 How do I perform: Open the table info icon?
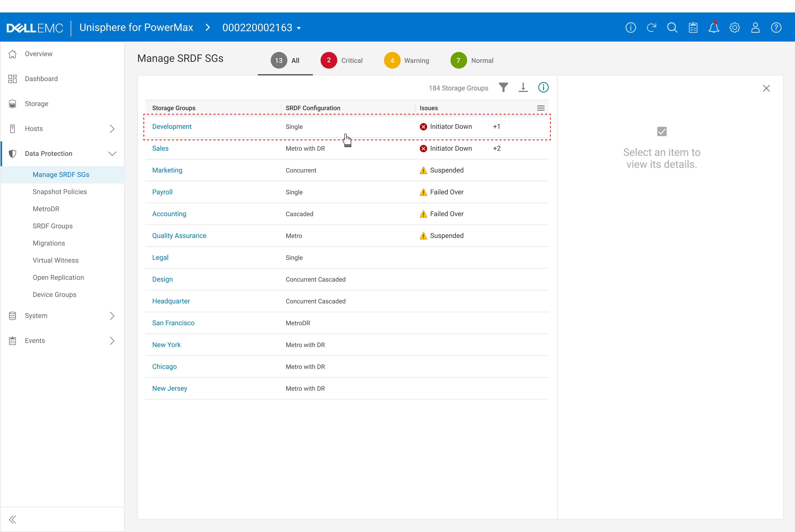543,87
